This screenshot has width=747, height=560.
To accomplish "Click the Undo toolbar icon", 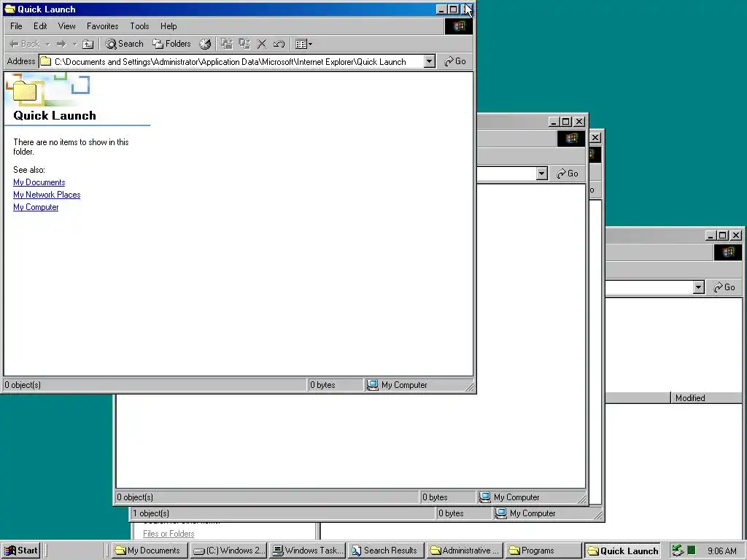I will point(279,44).
